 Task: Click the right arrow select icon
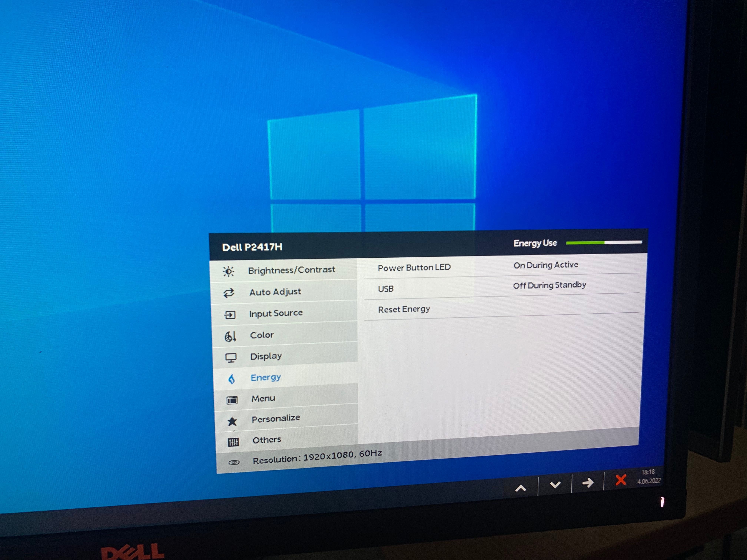[588, 482]
